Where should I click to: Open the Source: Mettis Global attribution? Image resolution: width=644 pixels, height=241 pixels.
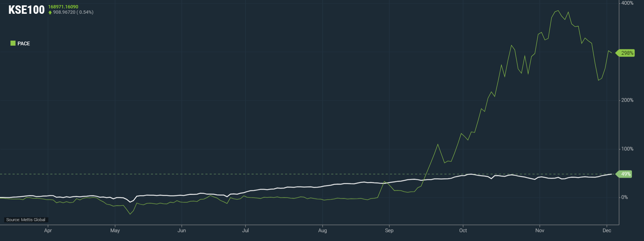point(26,220)
